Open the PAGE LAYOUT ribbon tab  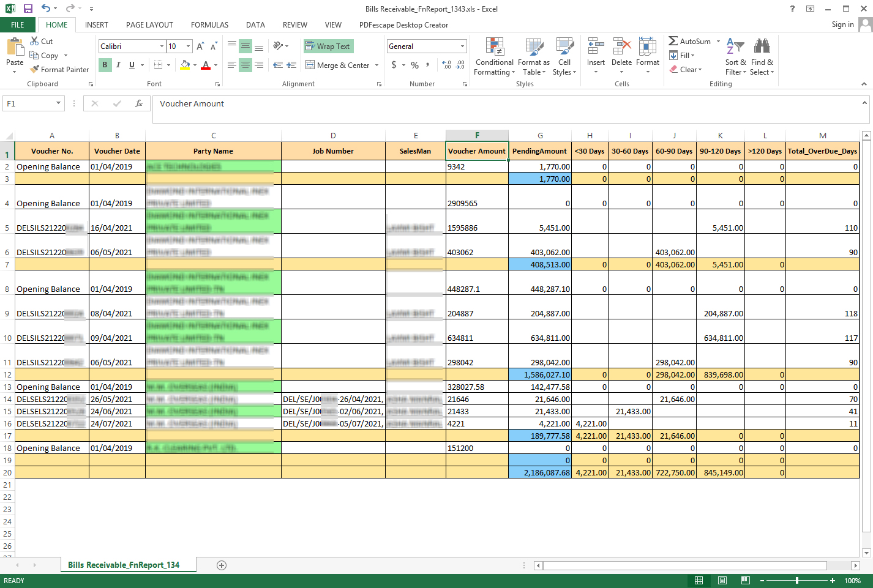(149, 25)
